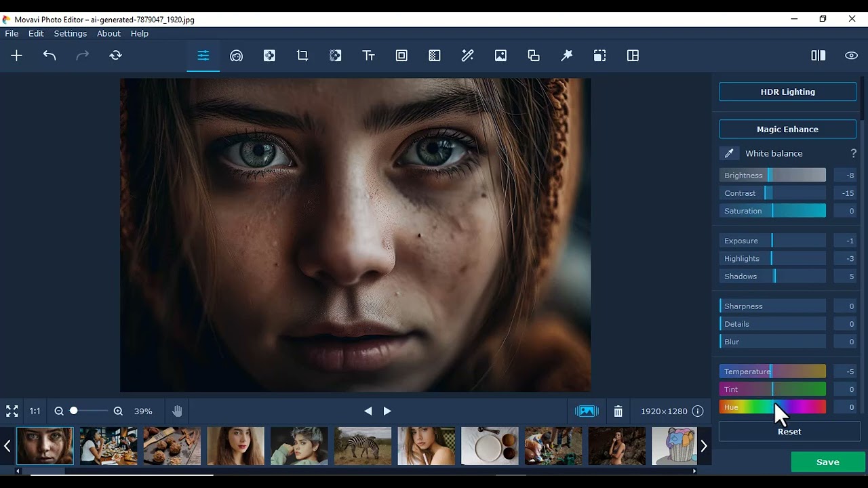This screenshot has width=868, height=488.
Task: Open the Retouching face tool
Action: click(x=236, y=56)
